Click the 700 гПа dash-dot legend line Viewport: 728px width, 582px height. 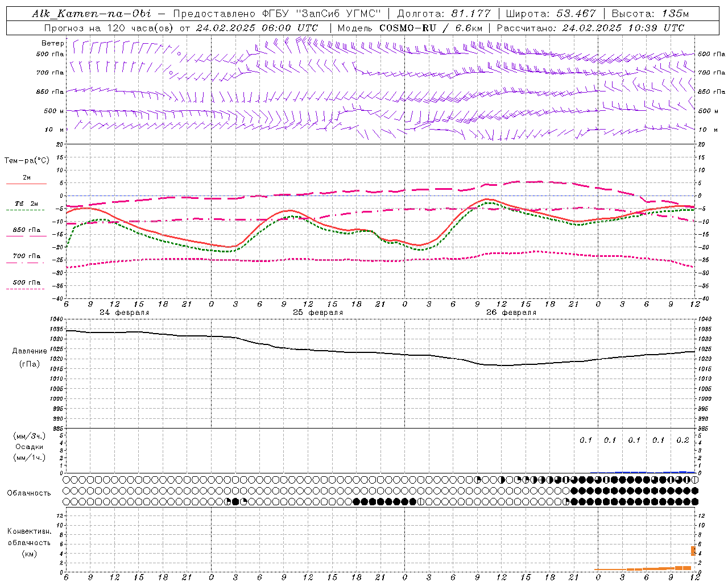pos(25,263)
